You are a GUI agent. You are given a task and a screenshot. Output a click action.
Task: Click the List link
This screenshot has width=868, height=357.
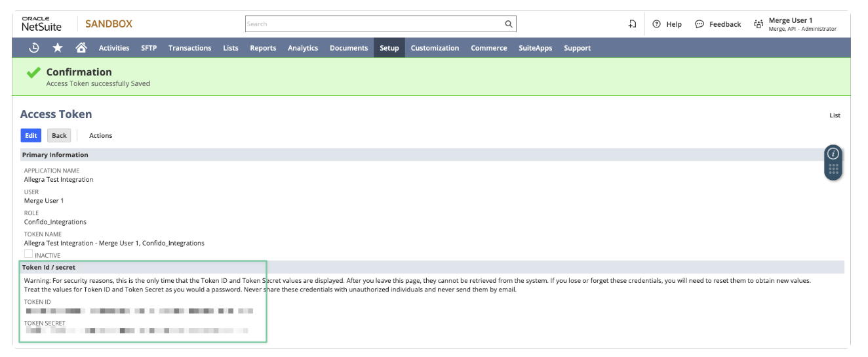(835, 115)
